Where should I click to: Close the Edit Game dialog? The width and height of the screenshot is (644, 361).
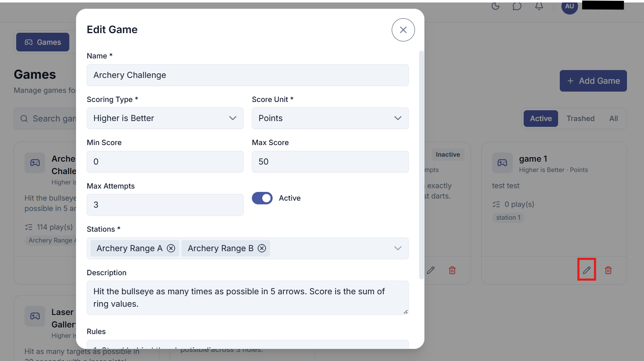point(403,30)
